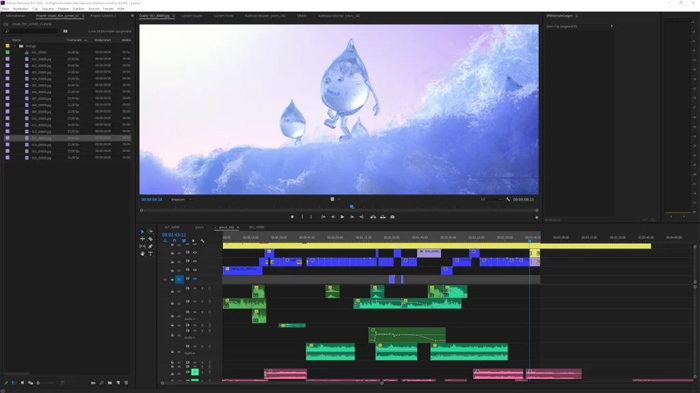Image resolution: width=700 pixels, height=393 pixels.
Task: Open timeline wrench display settings
Action: [x=203, y=241]
